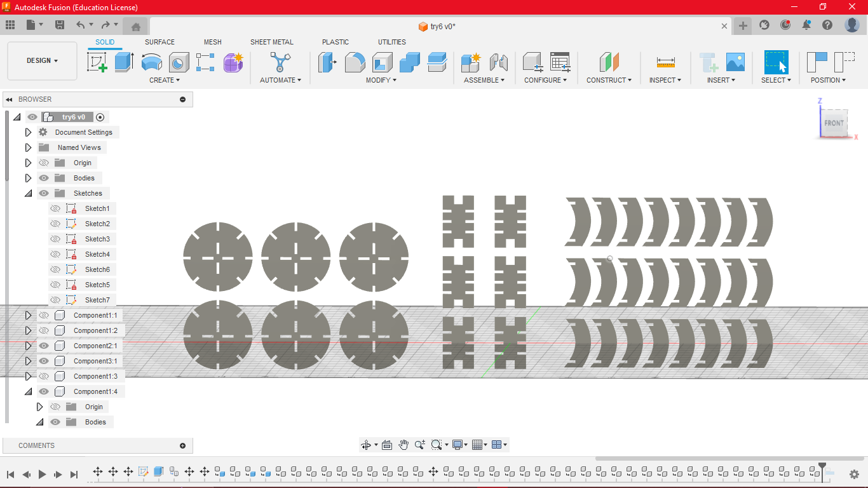Jump to timeline end
Viewport: 868px width, 488px height.
click(x=74, y=474)
